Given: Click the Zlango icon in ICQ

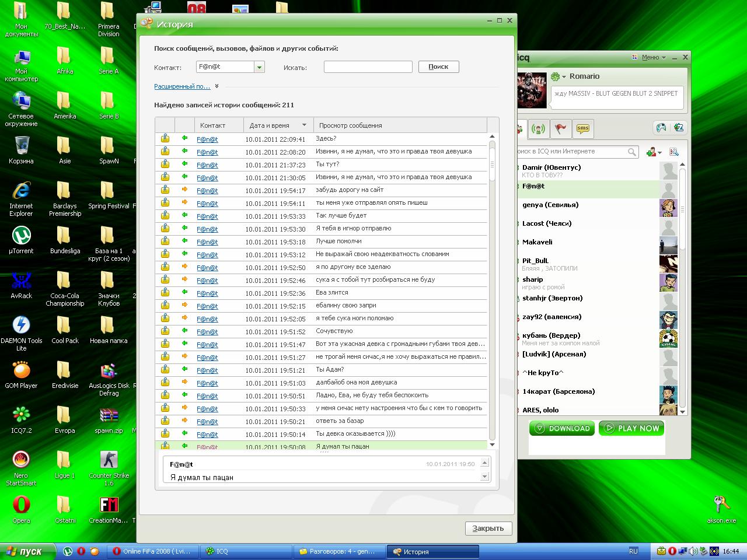Looking at the screenshot, I should [678, 128].
